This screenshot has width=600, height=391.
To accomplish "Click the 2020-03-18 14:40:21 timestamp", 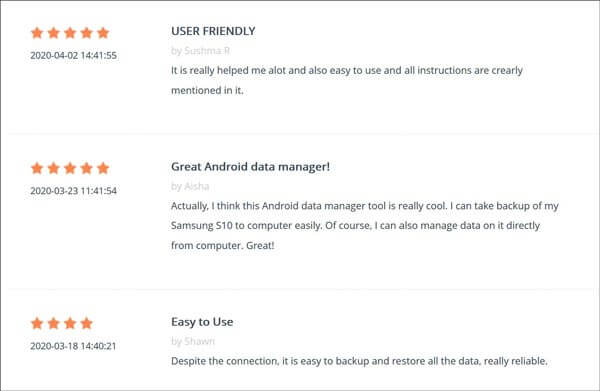I will click(73, 346).
